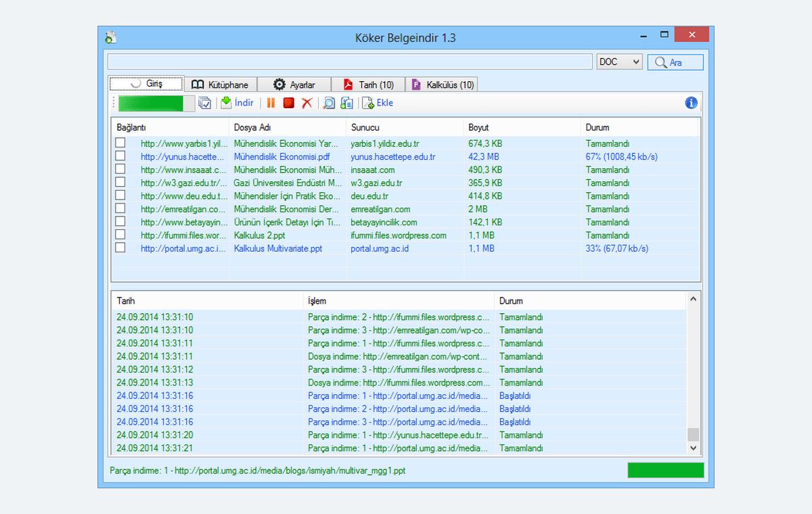Click the log scrollbar down arrow
Screen dimensions: 812x514
pos(693,448)
